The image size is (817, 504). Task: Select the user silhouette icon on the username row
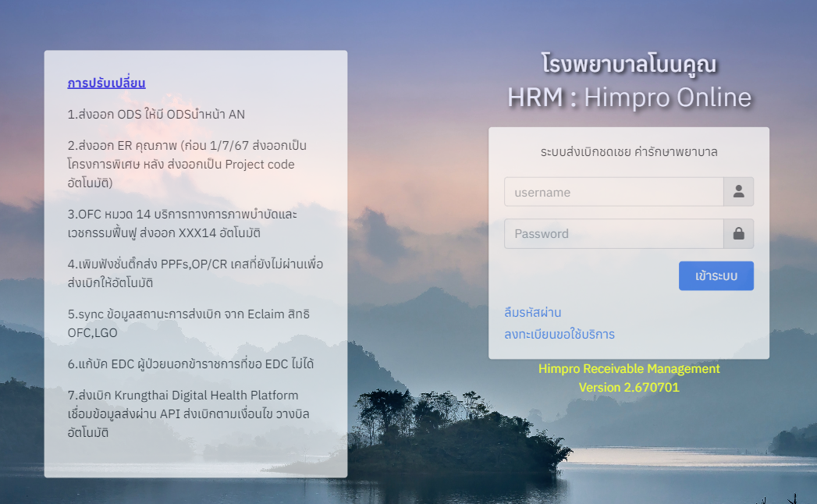[738, 191]
